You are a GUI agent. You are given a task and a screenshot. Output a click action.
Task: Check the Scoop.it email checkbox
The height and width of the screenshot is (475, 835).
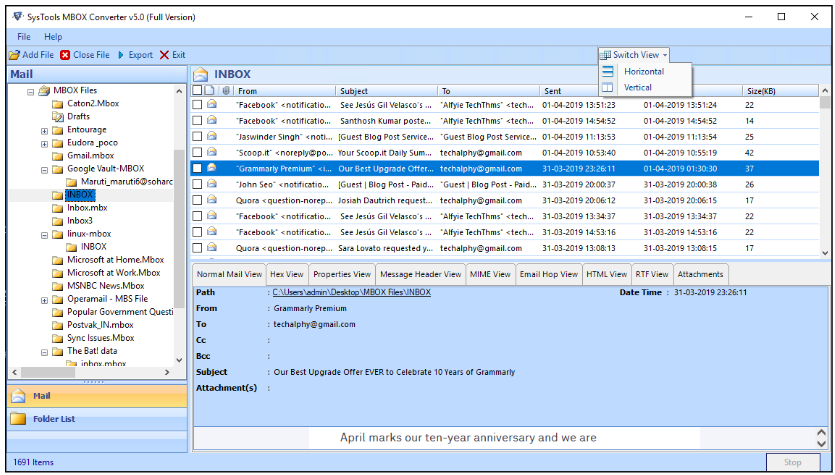(197, 153)
